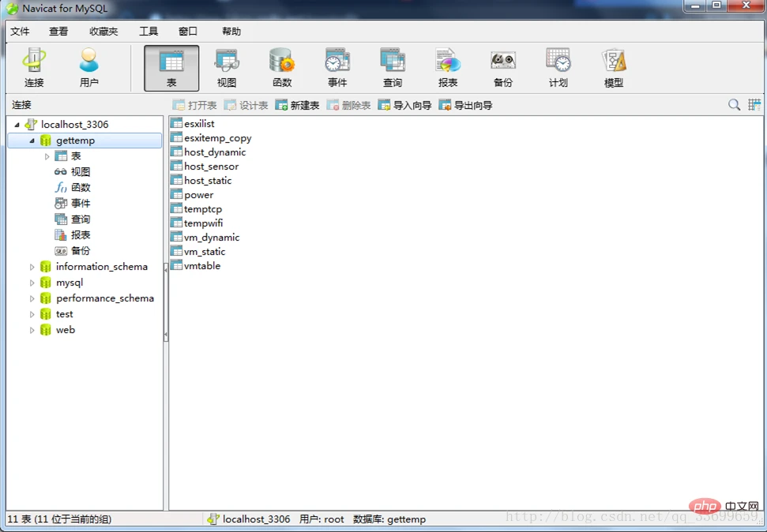The height and width of the screenshot is (532, 767).
Task: Select 报表 node in the tree
Action: click(x=73, y=234)
